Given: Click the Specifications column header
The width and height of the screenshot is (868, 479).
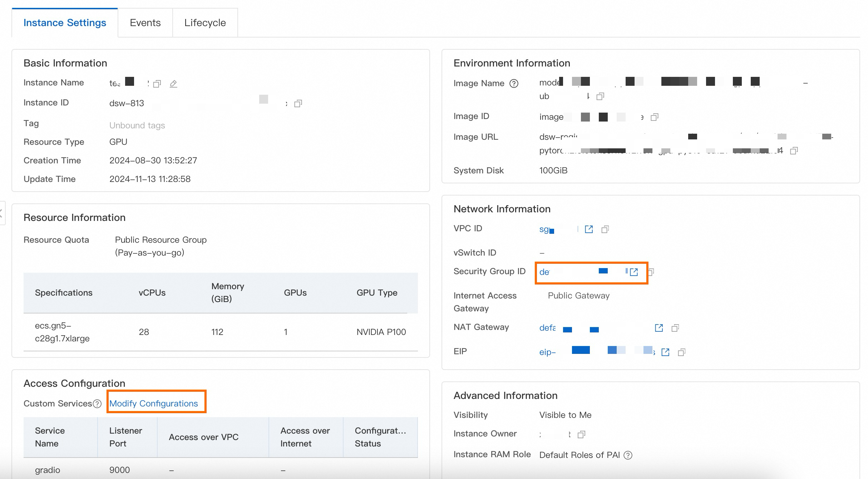Looking at the screenshot, I should (64, 293).
